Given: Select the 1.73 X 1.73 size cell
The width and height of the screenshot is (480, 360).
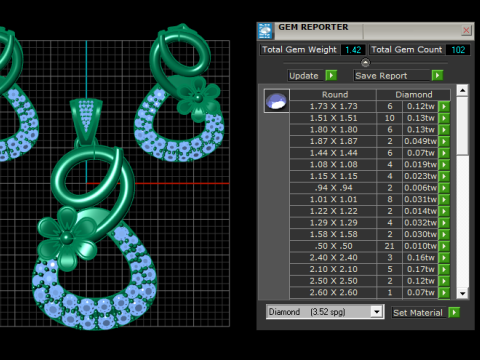Looking at the screenshot, I should (x=333, y=106).
